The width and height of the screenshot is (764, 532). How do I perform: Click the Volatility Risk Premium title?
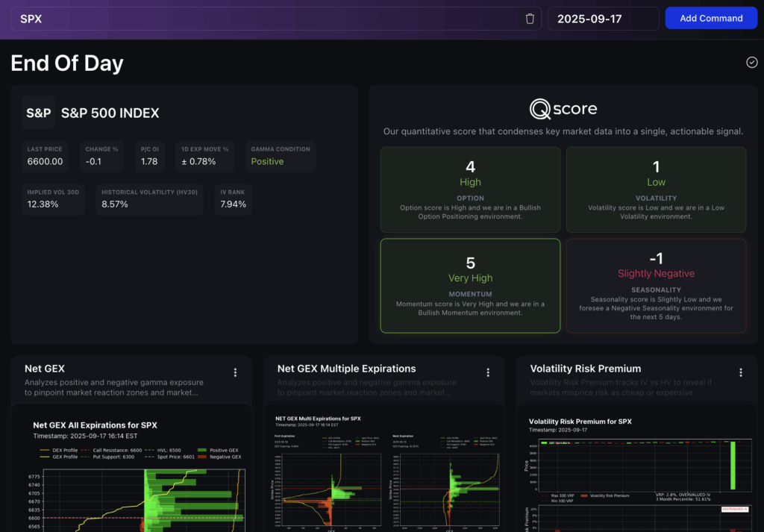click(586, 369)
